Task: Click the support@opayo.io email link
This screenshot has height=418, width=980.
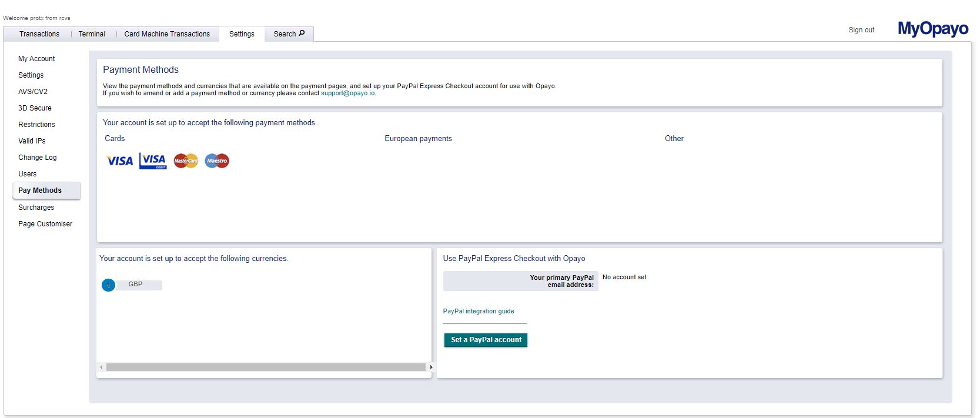Action: 348,93
